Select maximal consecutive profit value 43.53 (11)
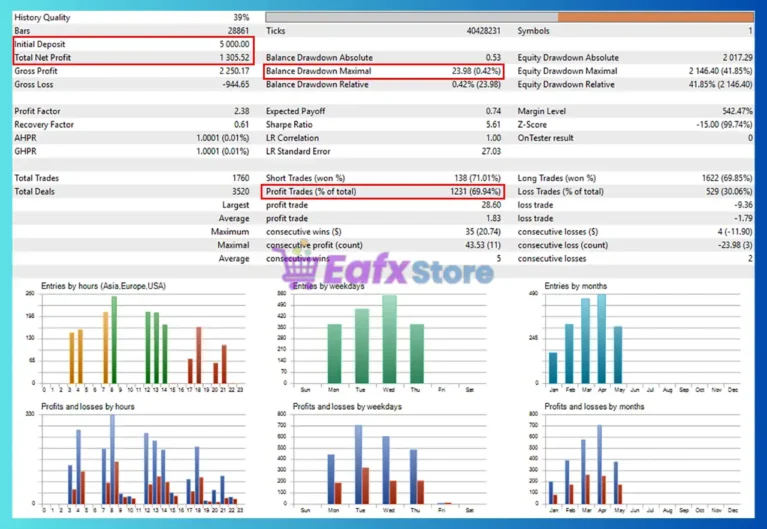 tap(483, 245)
